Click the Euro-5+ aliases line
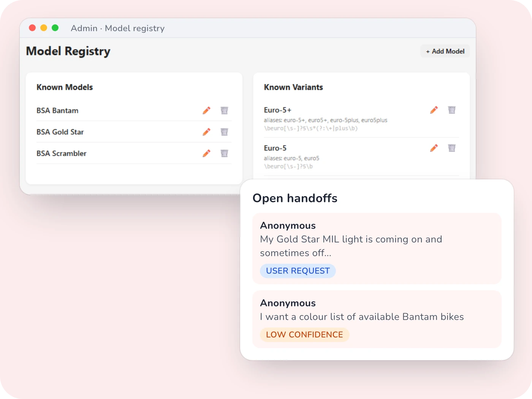The height and width of the screenshot is (399, 532). (326, 120)
